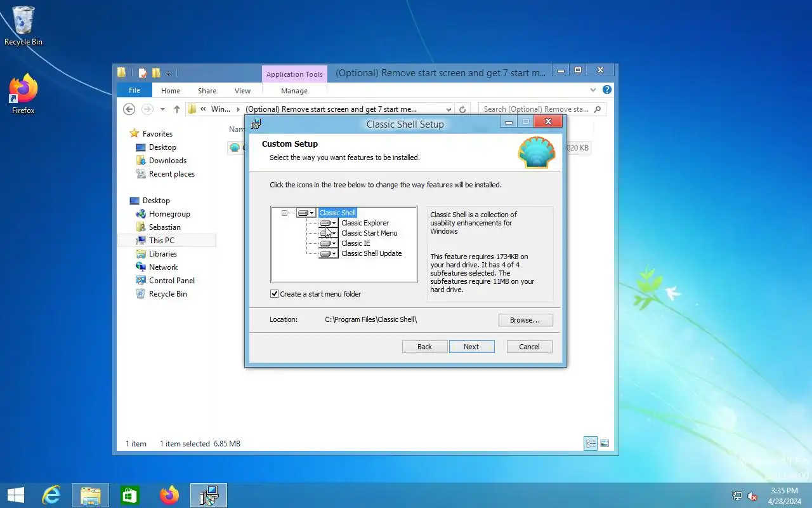Click Explorer Up one level arrow

tap(177, 109)
